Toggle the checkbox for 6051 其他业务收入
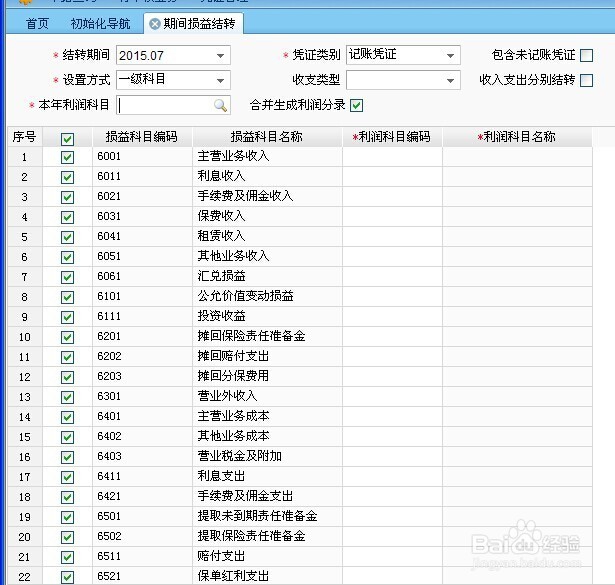The height and width of the screenshot is (585, 615). (x=67, y=257)
